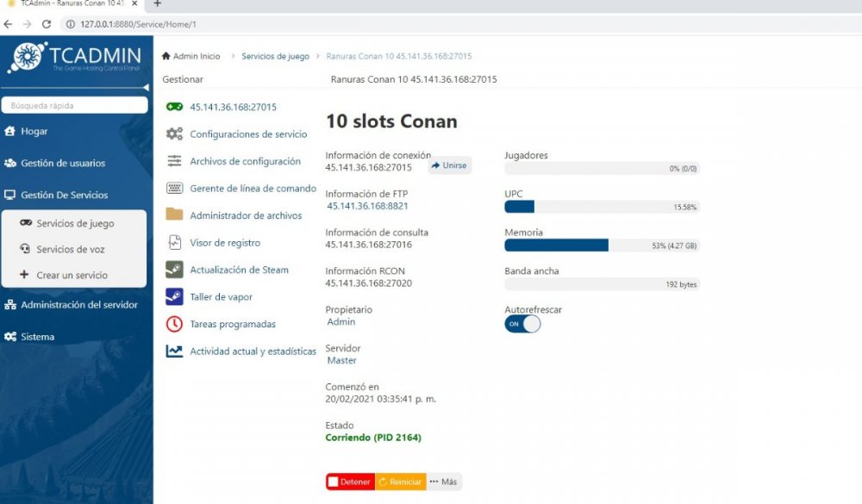
Task: Turn off the Autorefrescar switch
Action: 522,324
